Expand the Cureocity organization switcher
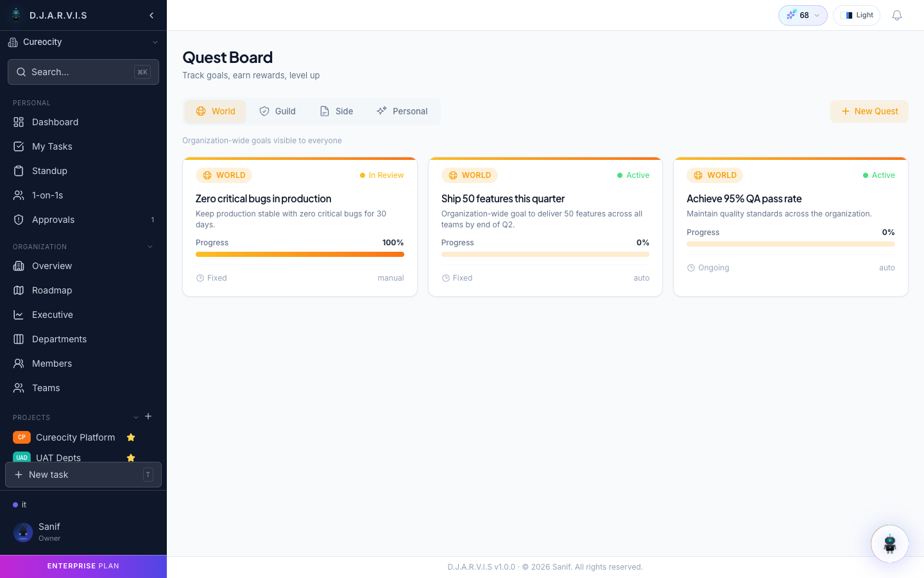Viewport: 924px width, 578px height. [83, 42]
